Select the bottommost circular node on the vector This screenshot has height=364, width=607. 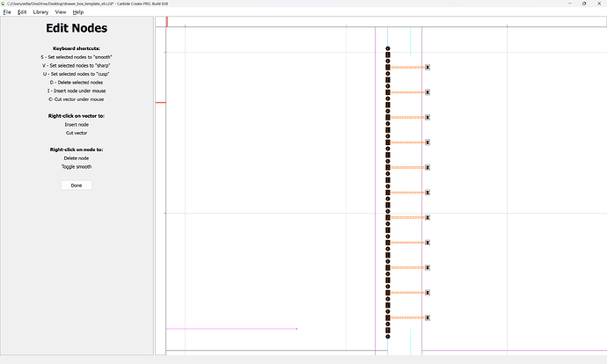click(x=388, y=337)
